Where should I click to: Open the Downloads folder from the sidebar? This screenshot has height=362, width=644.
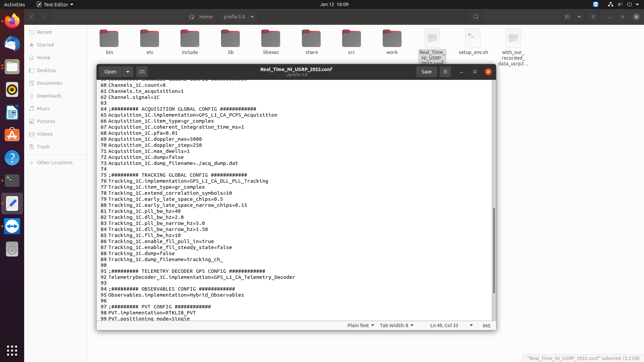(49, 96)
